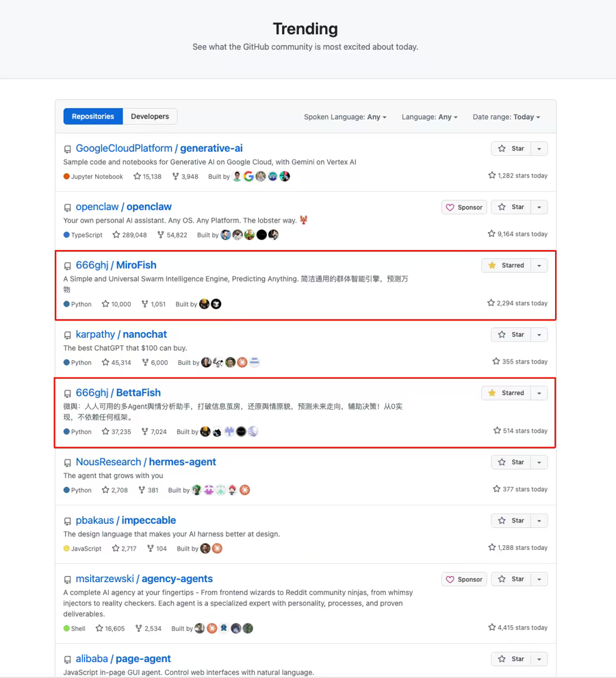Click fork icon showing 7,024 for BettaFish

pyautogui.click(x=145, y=432)
